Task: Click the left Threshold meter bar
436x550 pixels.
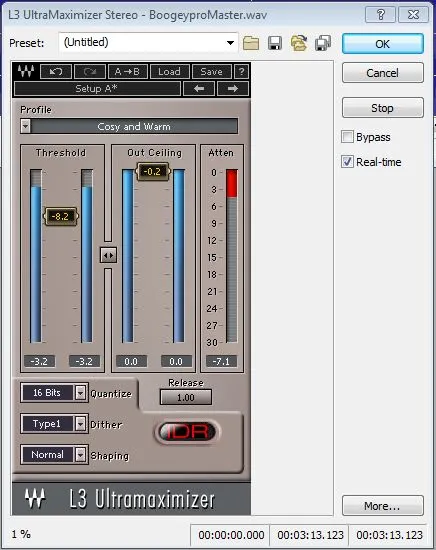Action: click(36, 256)
